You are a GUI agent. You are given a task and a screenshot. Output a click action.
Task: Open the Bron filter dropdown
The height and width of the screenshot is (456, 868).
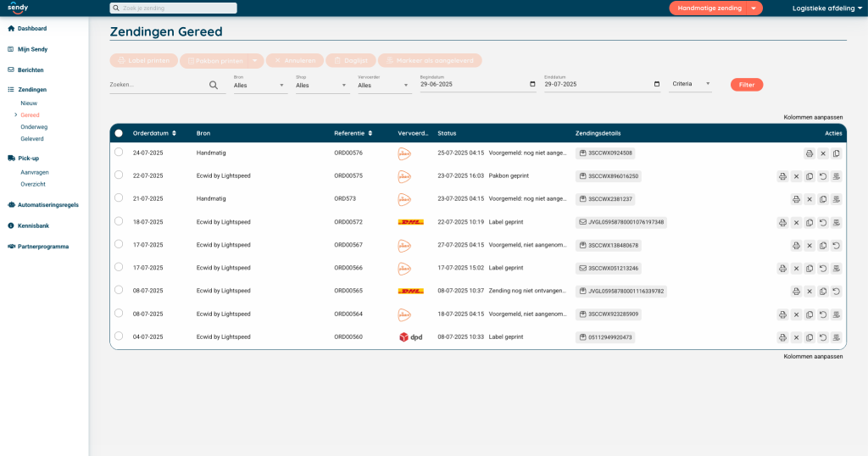[259, 85]
